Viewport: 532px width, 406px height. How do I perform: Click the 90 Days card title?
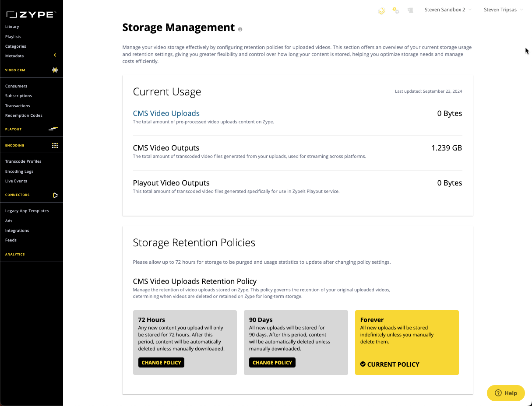(x=261, y=320)
